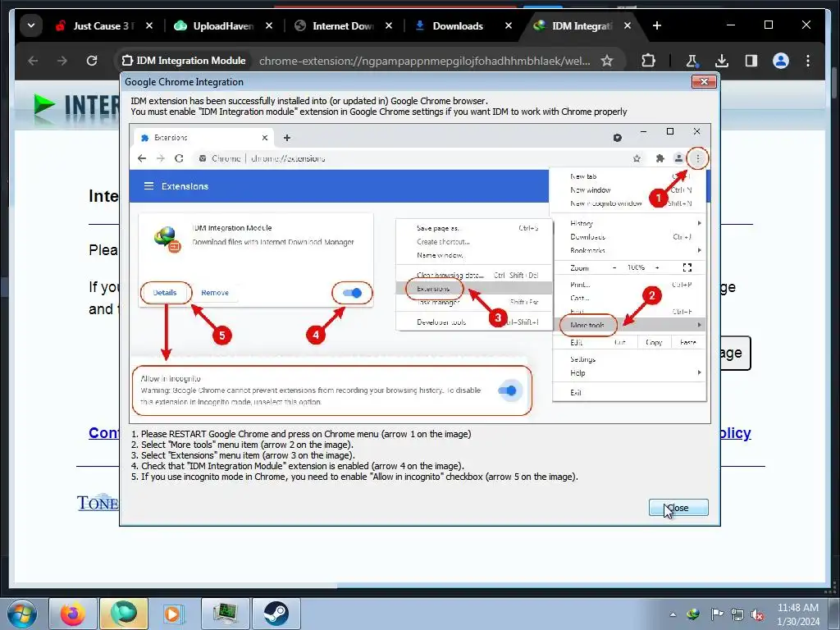Toggle the Chrome side panel
This screenshot has height=630, width=840.
(x=751, y=61)
